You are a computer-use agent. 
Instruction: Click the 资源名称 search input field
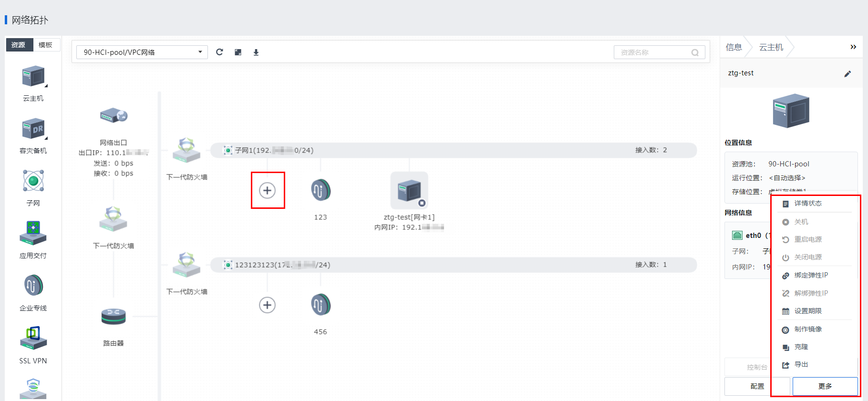[653, 52]
